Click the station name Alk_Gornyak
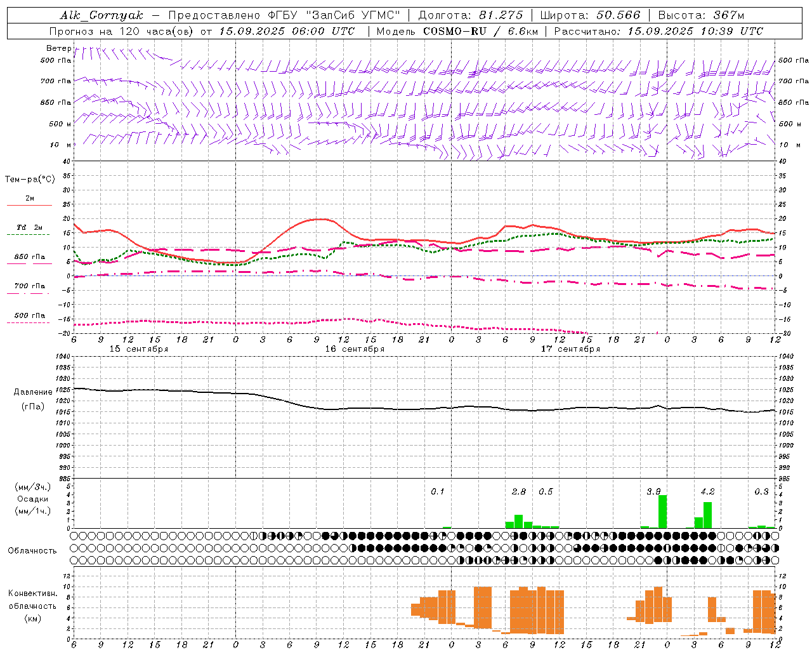812x650 pixels. tap(101, 15)
